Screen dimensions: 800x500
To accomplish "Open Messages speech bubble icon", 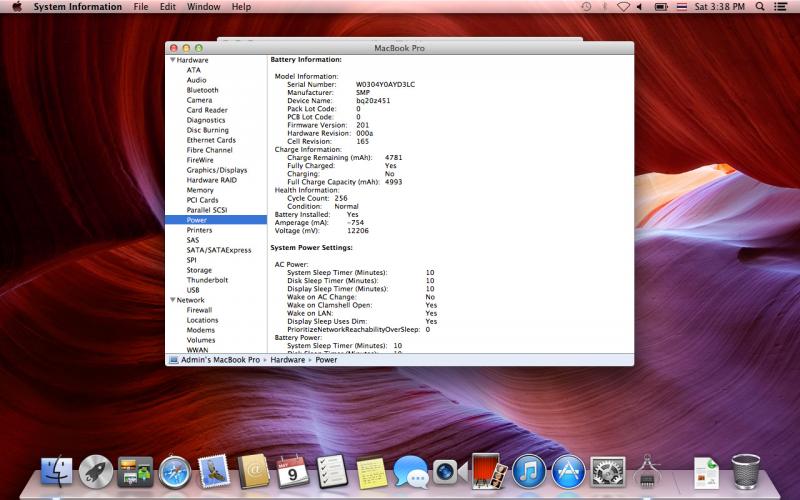I will 411,472.
